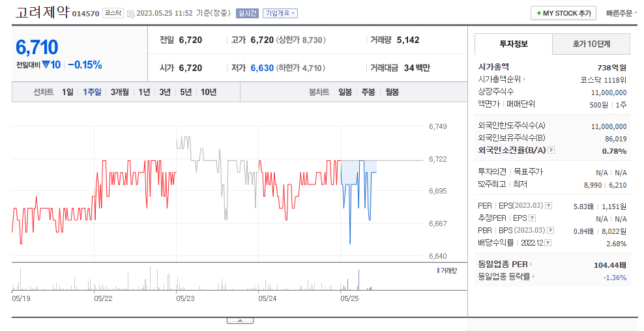Click the current price 6,710
The height and width of the screenshot is (331, 644).
point(37,47)
